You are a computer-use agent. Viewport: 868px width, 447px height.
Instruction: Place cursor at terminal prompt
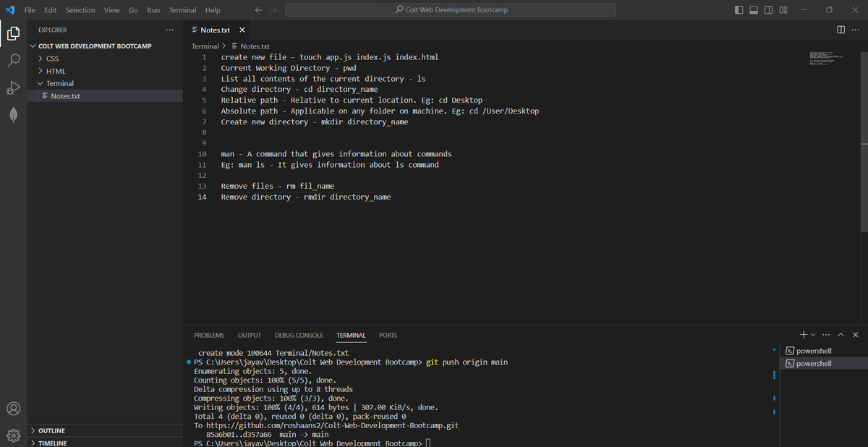428,443
